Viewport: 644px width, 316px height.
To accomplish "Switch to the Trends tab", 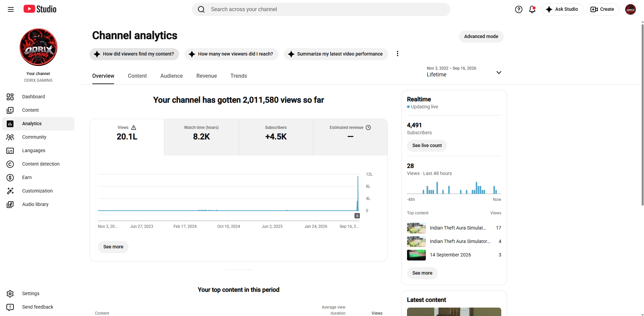I will (239, 76).
